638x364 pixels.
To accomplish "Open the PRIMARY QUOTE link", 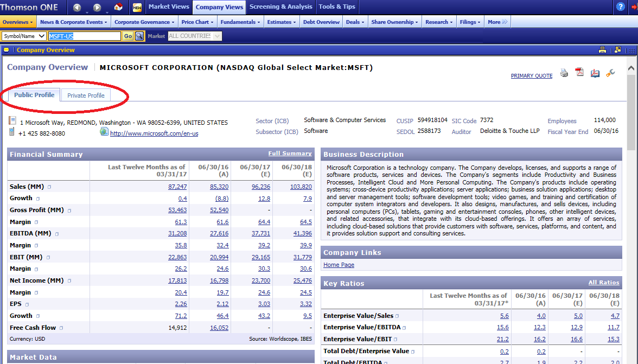I will [531, 76].
